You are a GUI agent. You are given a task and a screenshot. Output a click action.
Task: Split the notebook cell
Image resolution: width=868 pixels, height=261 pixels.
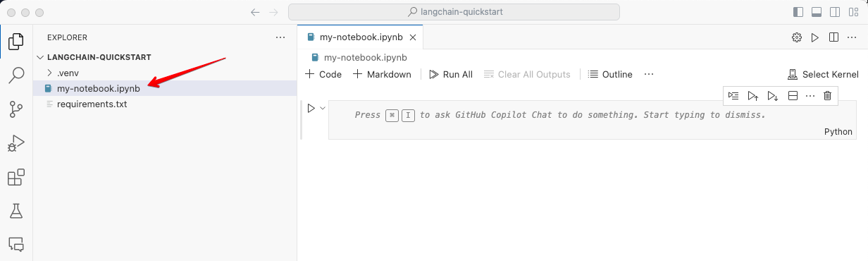point(793,95)
